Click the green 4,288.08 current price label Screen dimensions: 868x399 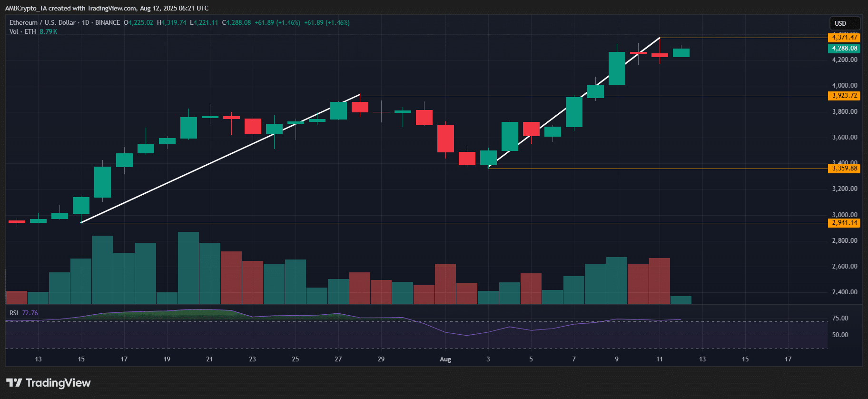pyautogui.click(x=844, y=48)
